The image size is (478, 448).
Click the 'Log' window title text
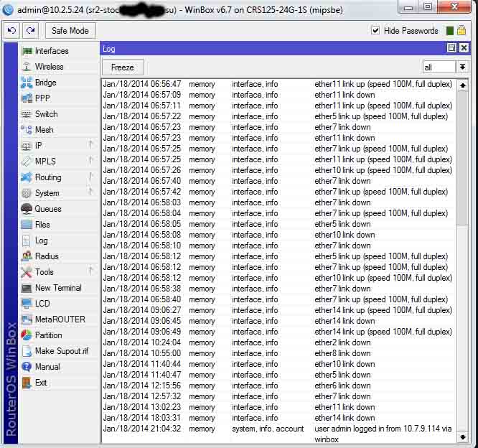click(x=109, y=49)
